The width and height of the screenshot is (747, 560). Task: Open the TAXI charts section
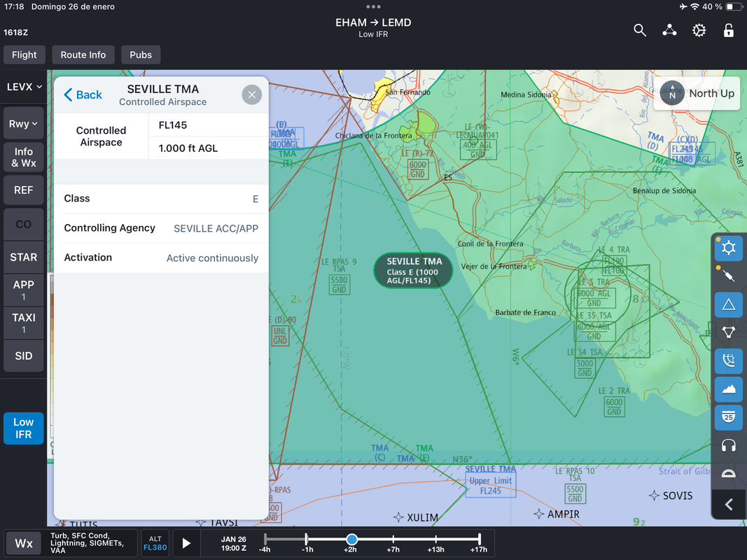click(x=23, y=323)
